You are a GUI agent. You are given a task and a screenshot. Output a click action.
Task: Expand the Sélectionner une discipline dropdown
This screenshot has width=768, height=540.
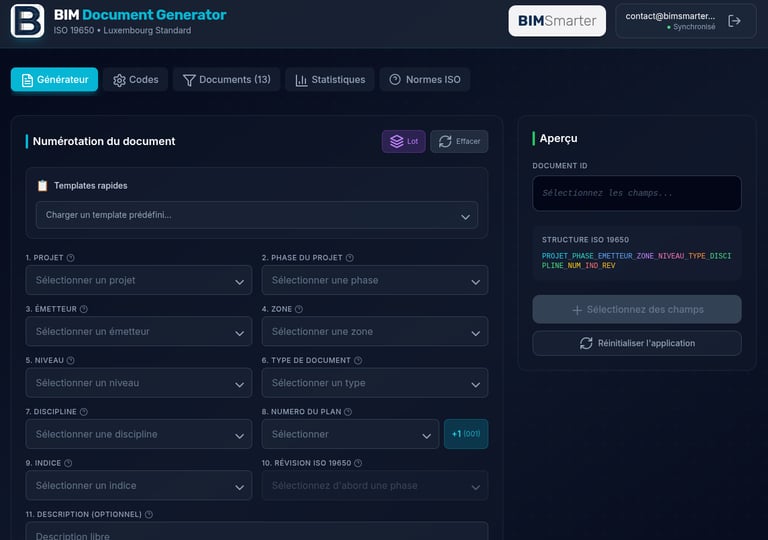139,434
